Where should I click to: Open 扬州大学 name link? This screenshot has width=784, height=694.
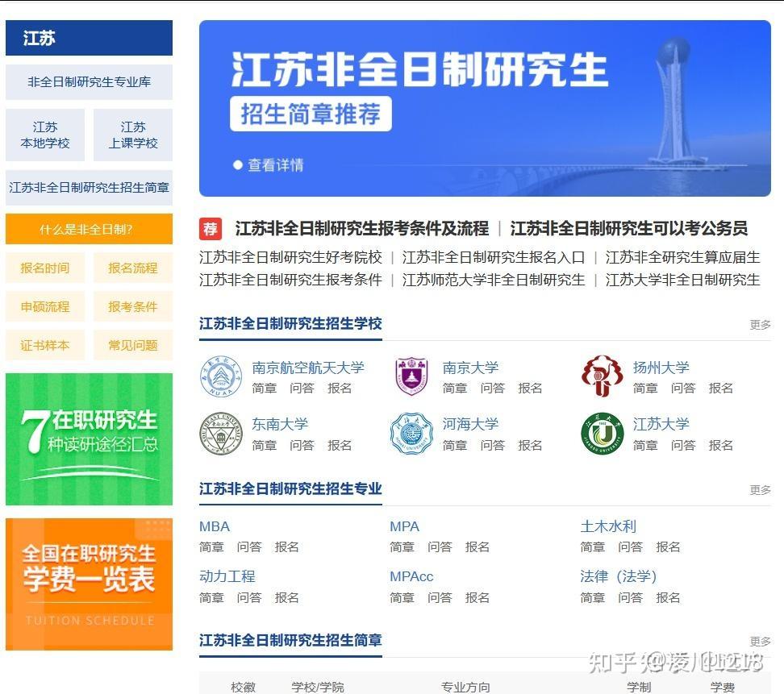[x=661, y=368]
